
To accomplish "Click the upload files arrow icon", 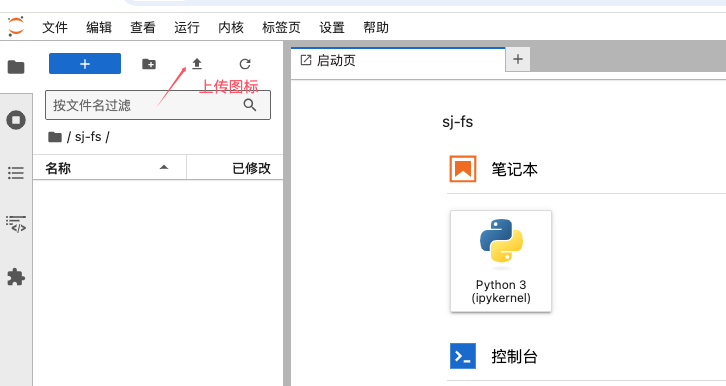I will coord(197,64).
